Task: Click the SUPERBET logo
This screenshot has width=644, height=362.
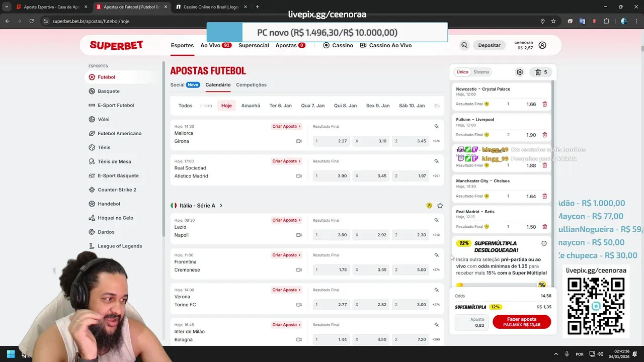Action: [116, 45]
